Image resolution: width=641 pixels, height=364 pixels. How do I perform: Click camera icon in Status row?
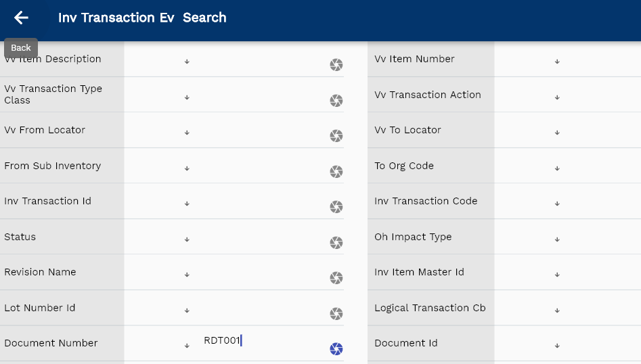point(336,243)
